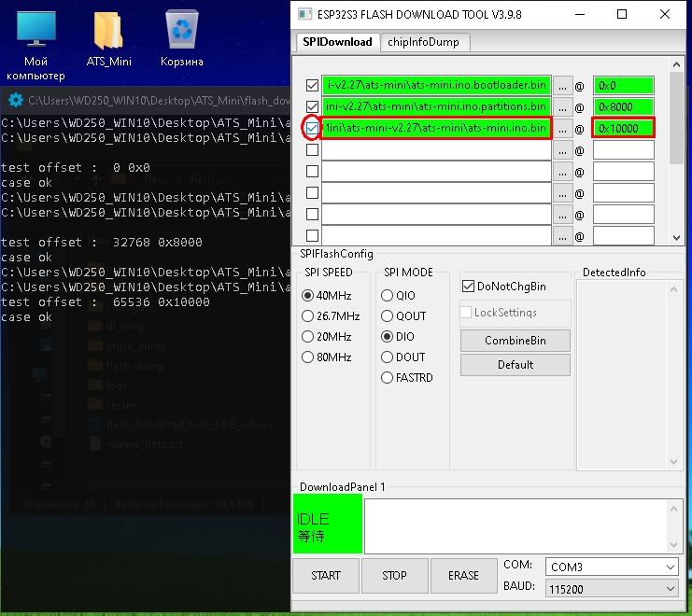The width and height of the screenshot is (692, 616).
Task: Click the empty address field of fourth row
Action: click(x=623, y=150)
